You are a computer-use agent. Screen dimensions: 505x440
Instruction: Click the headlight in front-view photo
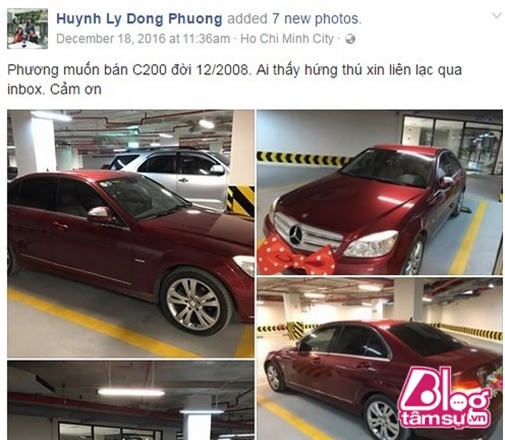[x=370, y=244]
